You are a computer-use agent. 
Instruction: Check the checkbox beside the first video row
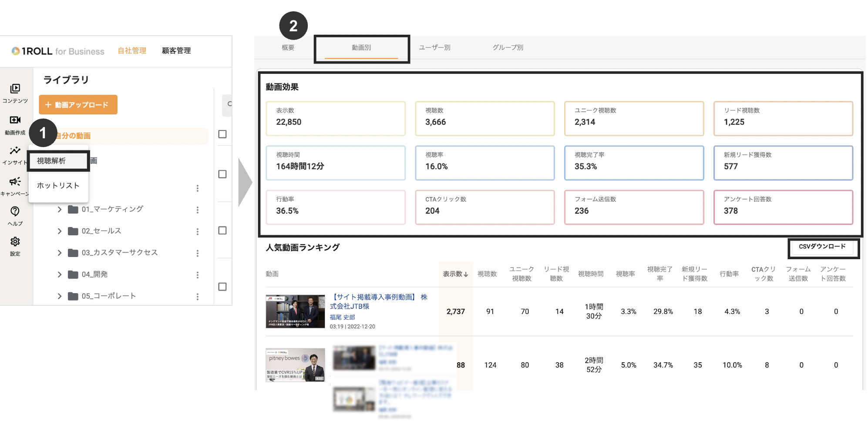pyautogui.click(x=223, y=134)
